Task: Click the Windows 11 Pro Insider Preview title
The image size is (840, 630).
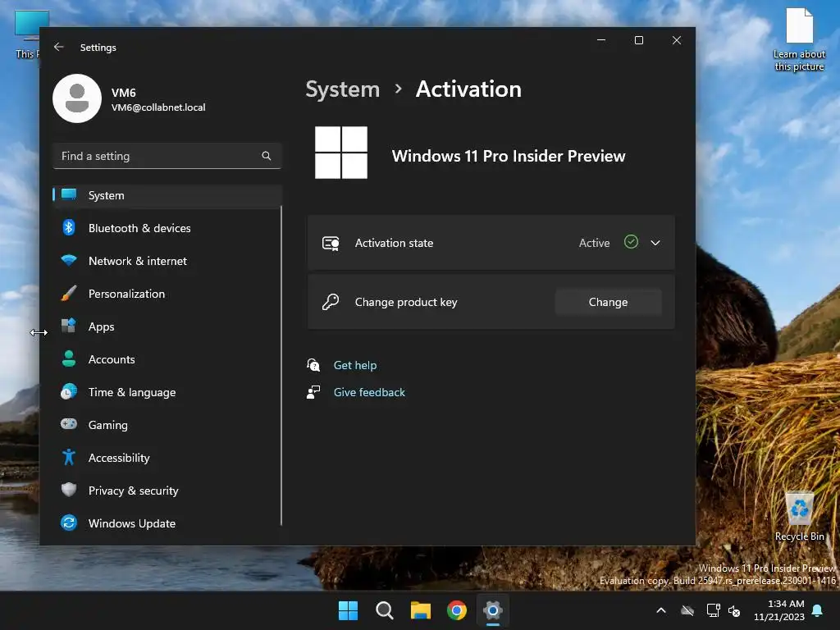Action: (x=509, y=156)
